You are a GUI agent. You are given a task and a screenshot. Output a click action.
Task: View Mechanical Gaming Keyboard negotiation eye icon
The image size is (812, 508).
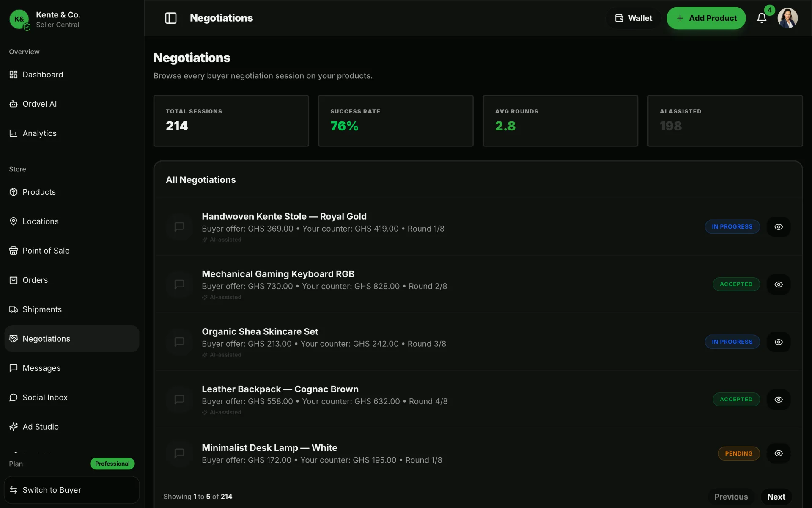click(x=779, y=284)
